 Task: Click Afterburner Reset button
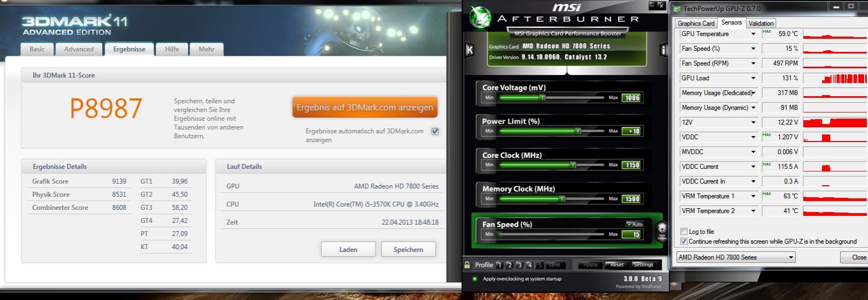617,264
